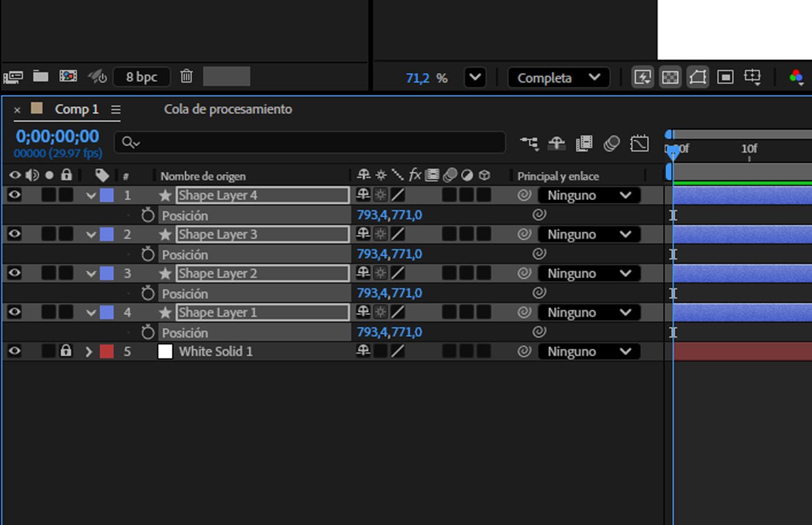
Task: Toggle the Posición stopwatch of Shape Layer 3
Action: [x=147, y=254]
